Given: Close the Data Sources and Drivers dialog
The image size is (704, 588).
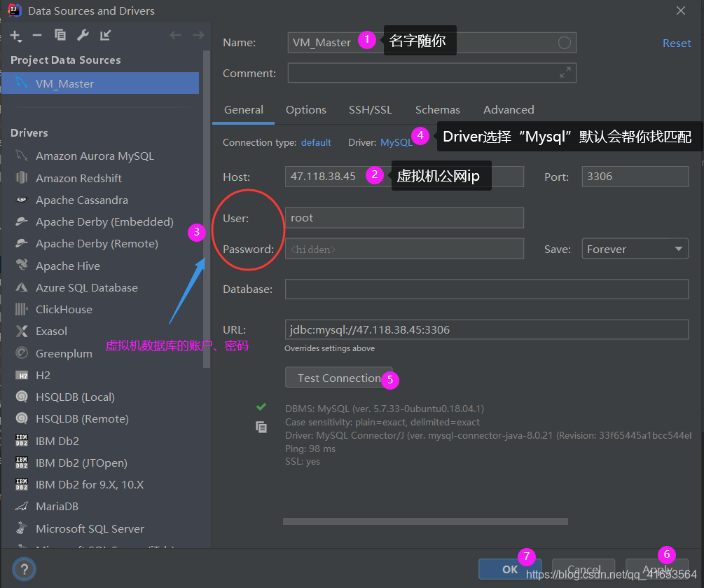Looking at the screenshot, I should click(681, 11).
